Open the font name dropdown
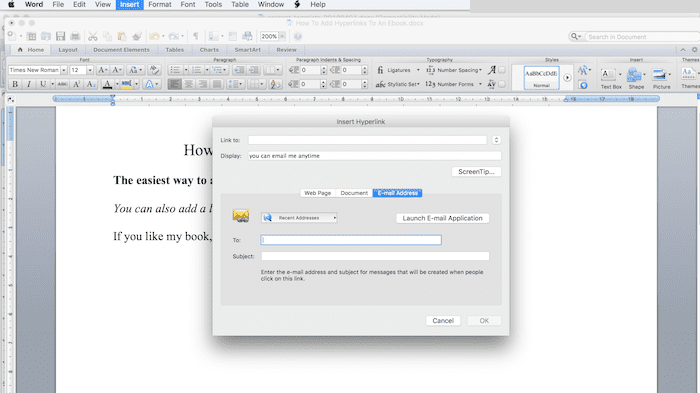The height and width of the screenshot is (393, 700). pos(64,70)
